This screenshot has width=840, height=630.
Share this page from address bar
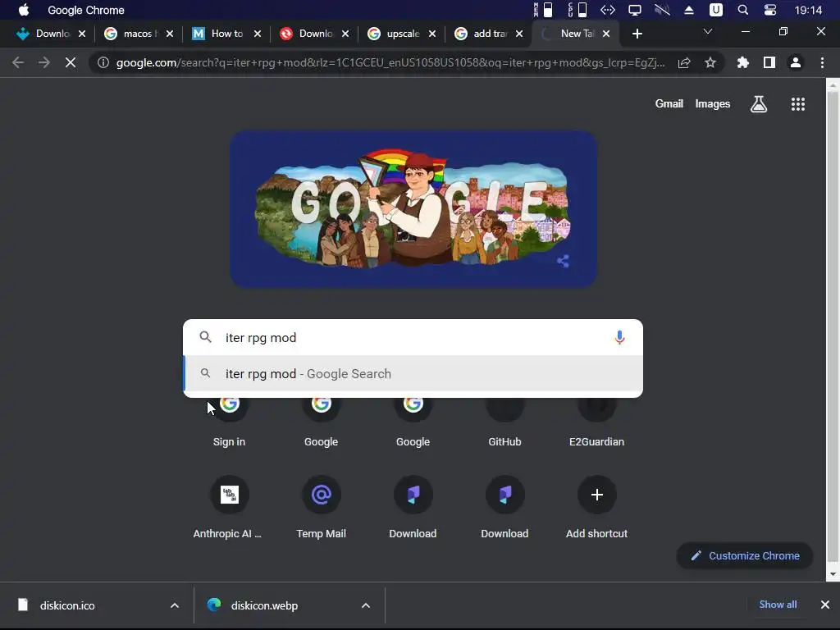click(x=684, y=62)
